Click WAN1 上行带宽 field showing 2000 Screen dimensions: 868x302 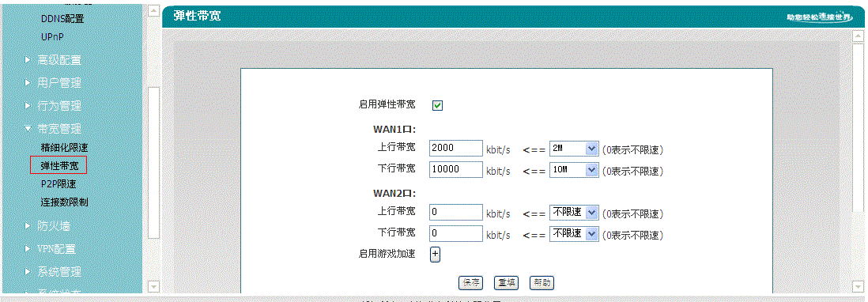pyautogui.click(x=456, y=149)
